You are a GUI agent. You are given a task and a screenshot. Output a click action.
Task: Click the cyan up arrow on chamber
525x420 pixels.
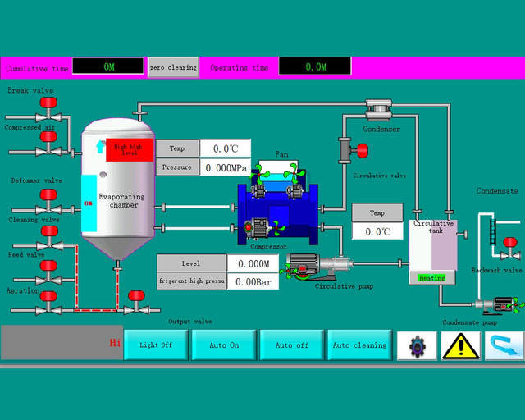tap(100, 147)
